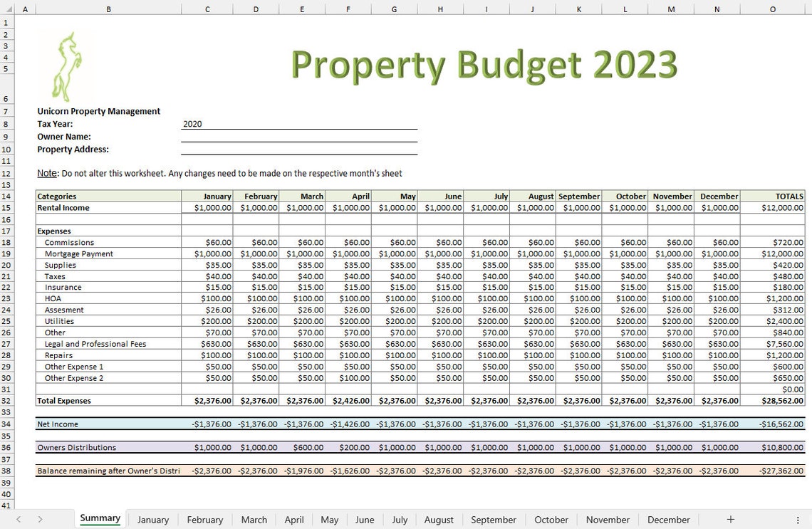Select row 15 by its row number
Image resolution: width=812 pixels, height=529 pixels.
(6, 207)
